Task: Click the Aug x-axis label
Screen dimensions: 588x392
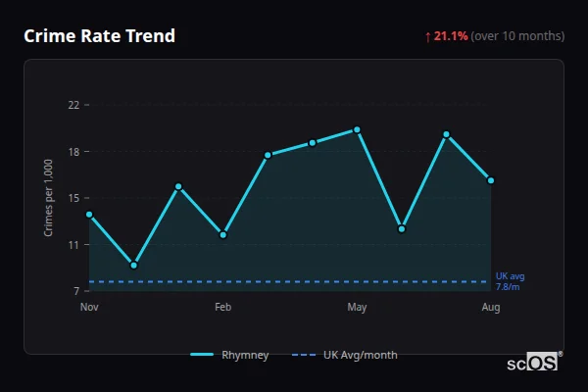Action: 491,308
